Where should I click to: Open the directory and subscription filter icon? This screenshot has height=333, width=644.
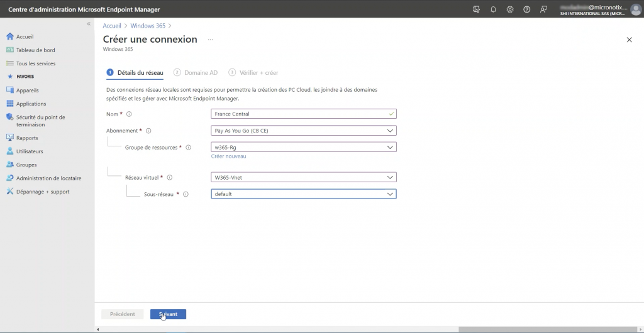point(477,9)
